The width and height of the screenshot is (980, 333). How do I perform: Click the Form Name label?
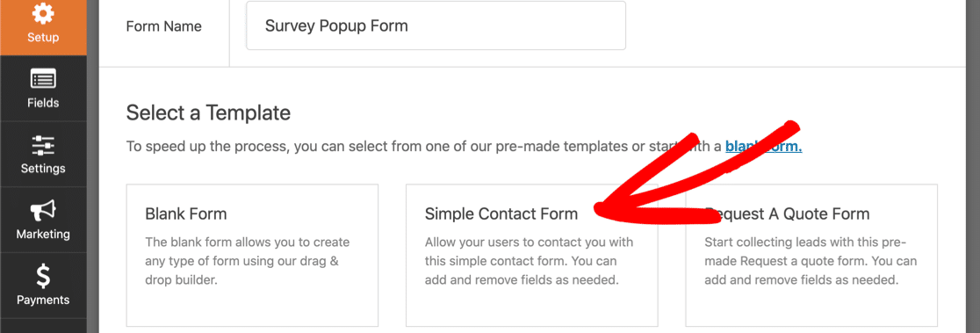163,27
